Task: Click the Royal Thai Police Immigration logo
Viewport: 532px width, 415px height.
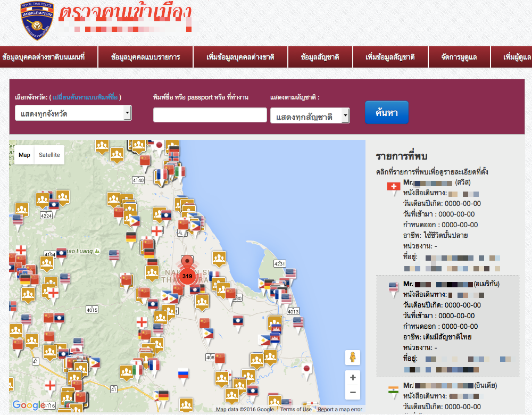Action: (37, 20)
